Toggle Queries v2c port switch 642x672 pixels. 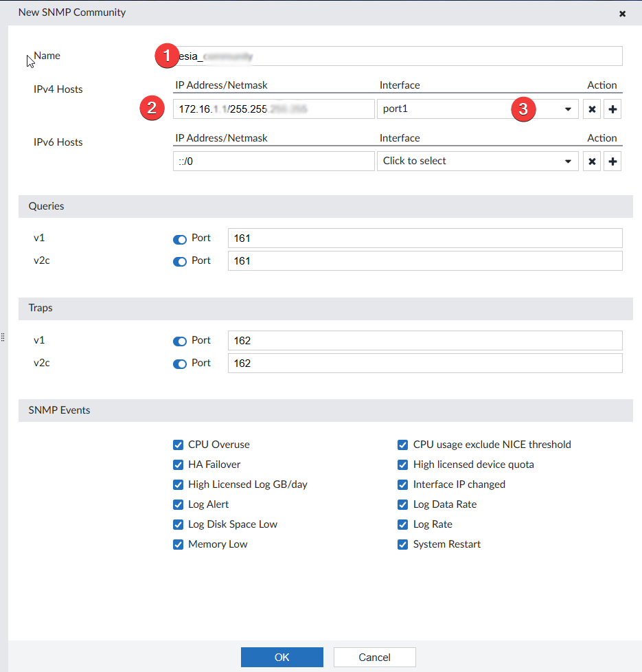pos(180,261)
